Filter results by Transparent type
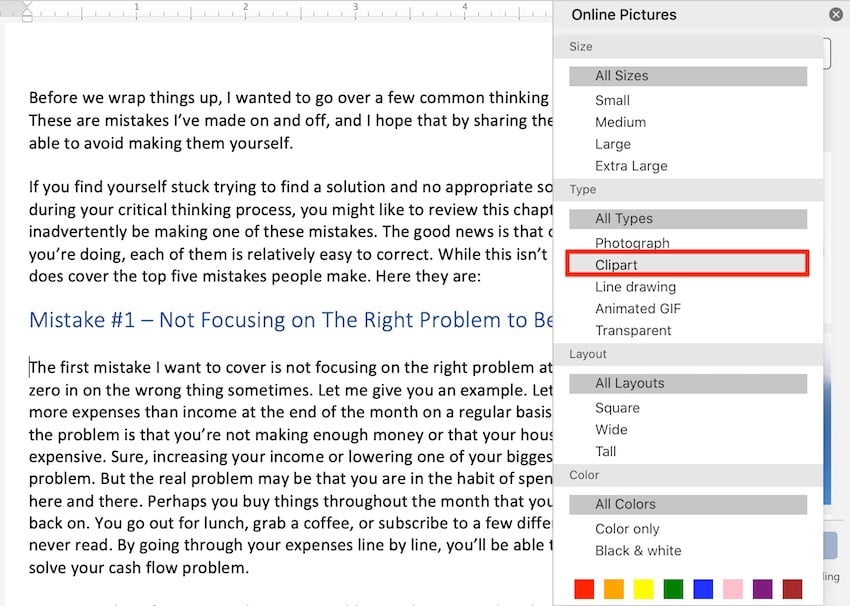This screenshot has height=606, width=850. 633,331
